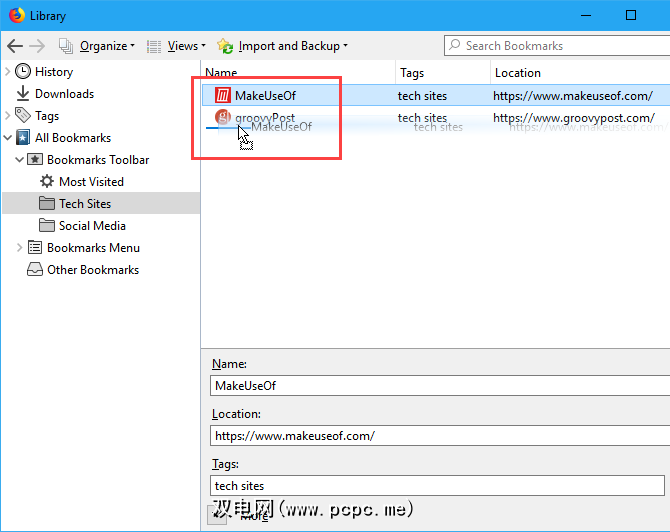Click the Views list icon

click(x=154, y=46)
